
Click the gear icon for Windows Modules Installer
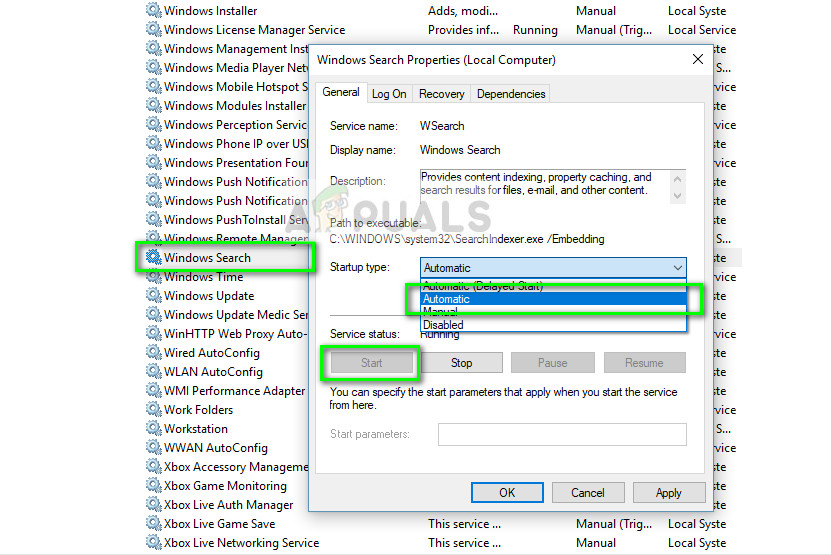(x=154, y=105)
